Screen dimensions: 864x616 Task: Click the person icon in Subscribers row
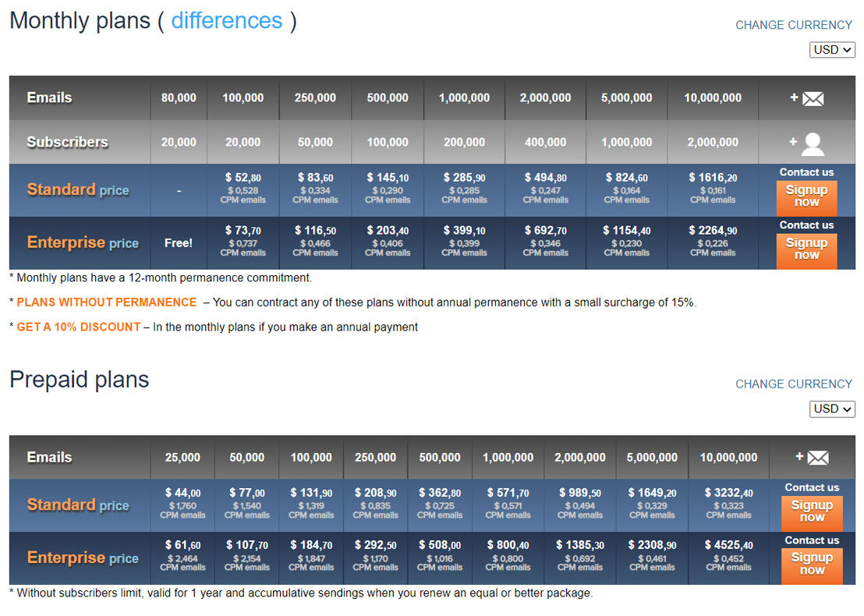pyautogui.click(x=813, y=144)
